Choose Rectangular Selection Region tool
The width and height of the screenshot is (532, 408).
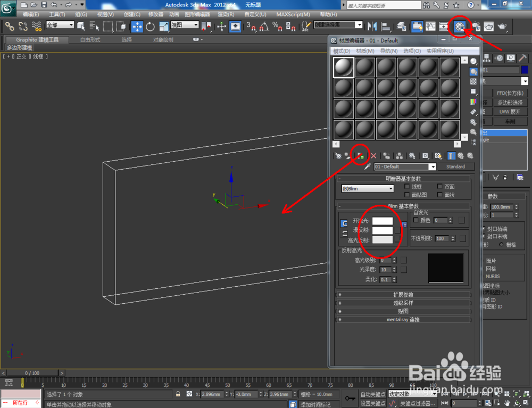107,26
